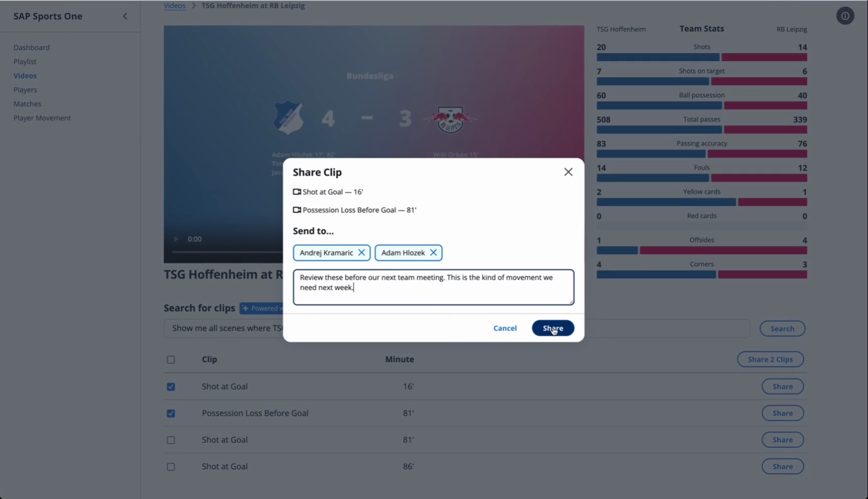Viewport: 868px width, 499px height.
Task: Go to Player Movement page
Action: (x=42, y=117)
